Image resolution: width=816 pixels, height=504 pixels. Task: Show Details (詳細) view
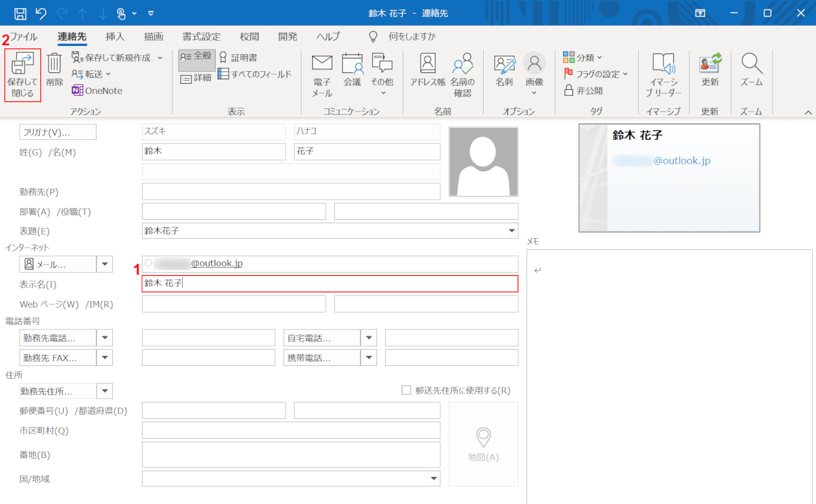tap(197, 78)
